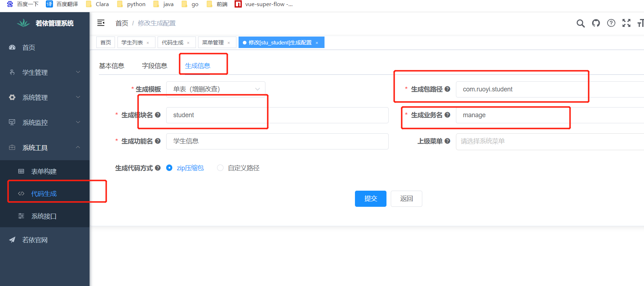Click the 首页 dashboard icon in sidebar
Viewport: 644px width, 286px height.
(12, 47)
